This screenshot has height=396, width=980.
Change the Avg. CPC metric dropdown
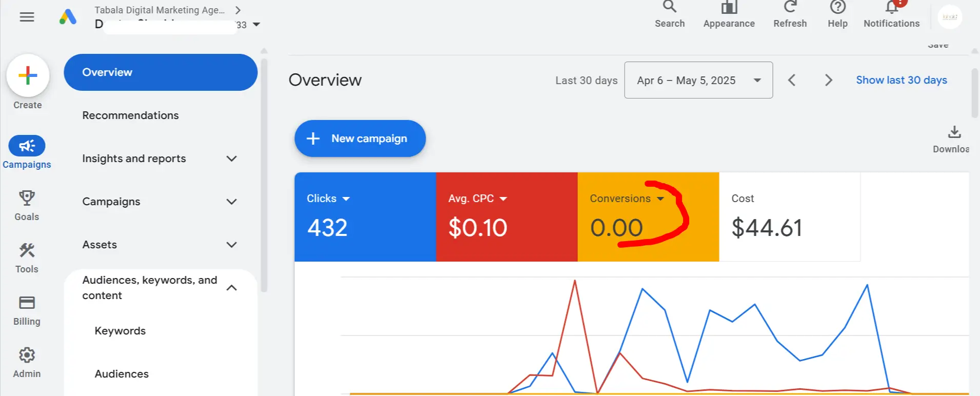[x=503, y=199]
